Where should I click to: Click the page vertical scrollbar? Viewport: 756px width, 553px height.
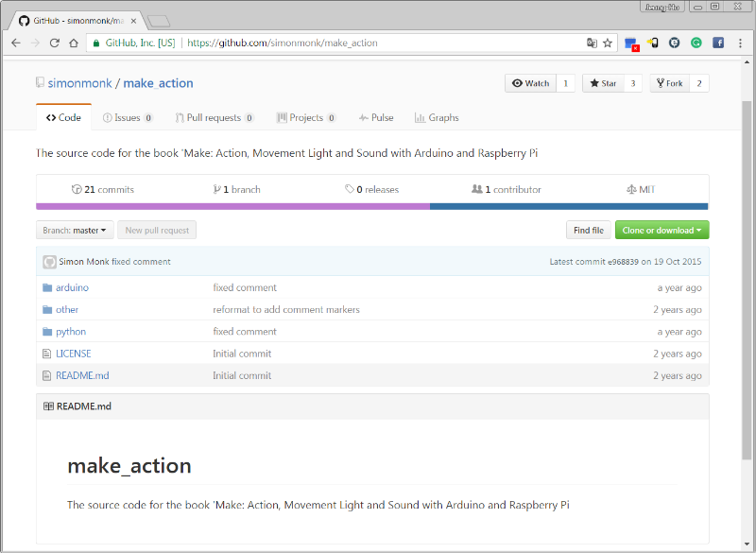point(747,280)
